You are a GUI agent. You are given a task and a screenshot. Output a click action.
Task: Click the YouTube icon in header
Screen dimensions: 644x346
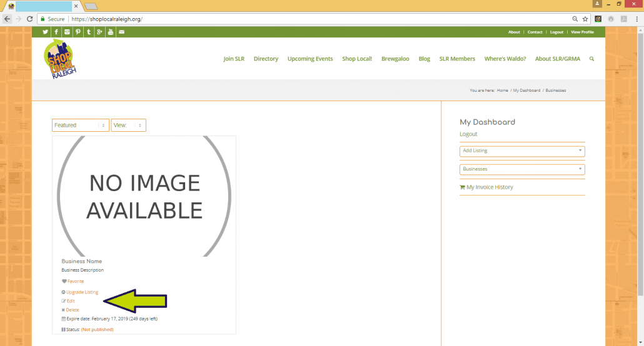(x=111, y=32)
